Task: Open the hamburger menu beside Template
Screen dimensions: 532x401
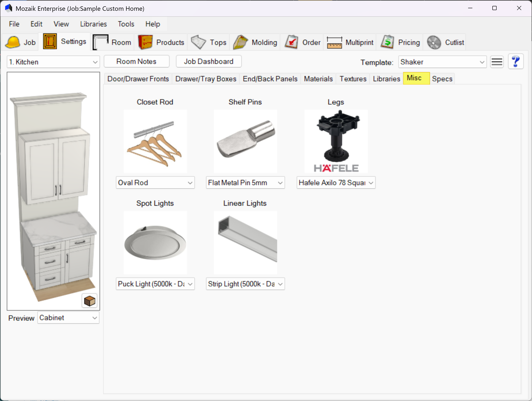Action: click(x=497, y=62)
